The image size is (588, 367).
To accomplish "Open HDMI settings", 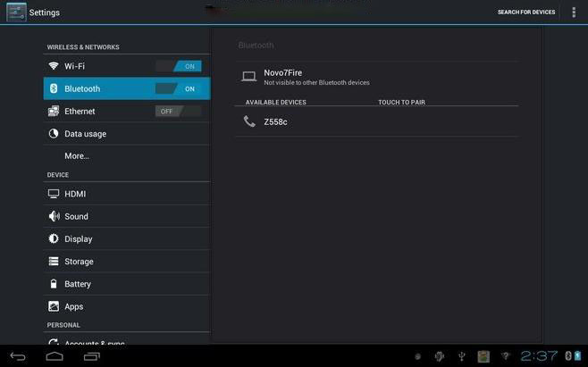I will 127,194.
